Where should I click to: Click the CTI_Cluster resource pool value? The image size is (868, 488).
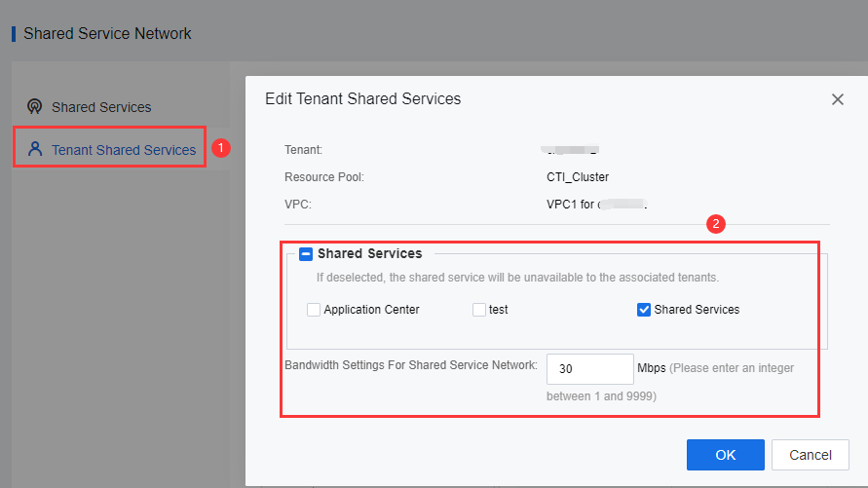[578, 177]
